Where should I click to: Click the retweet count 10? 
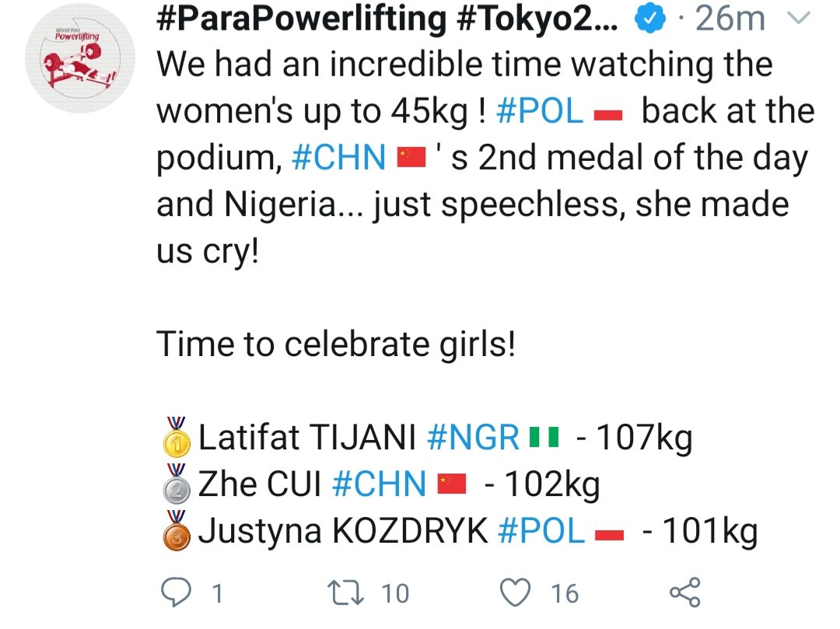point(394,594)
